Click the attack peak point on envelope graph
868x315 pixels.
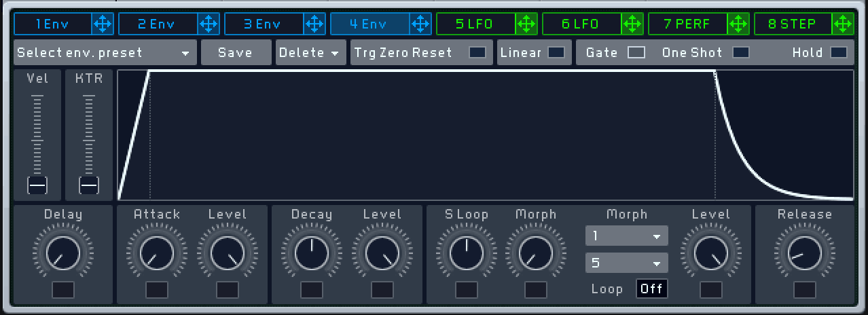[149, 71]
